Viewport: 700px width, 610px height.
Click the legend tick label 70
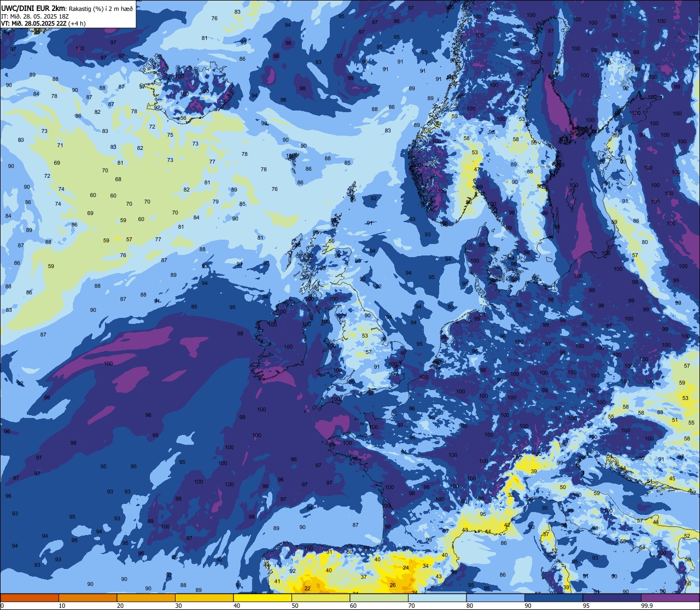(411, 606)
